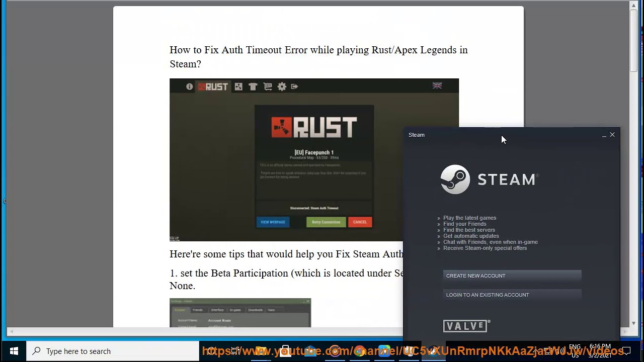Close the Steam login window
The image size is (644, 362).
612,135
